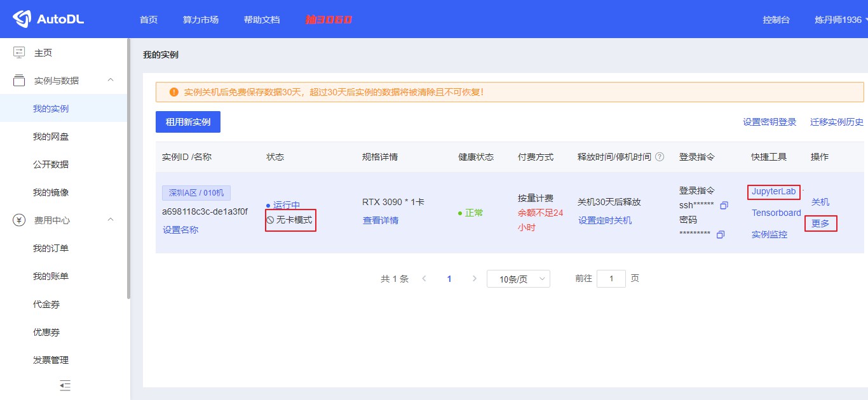
Task: Click the warning icon in the notice banner
Action: [173, 91]
